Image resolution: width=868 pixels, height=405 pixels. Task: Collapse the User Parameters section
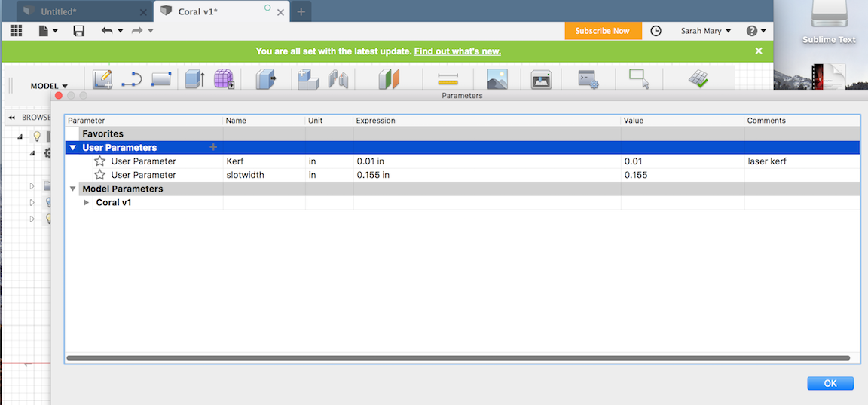tap(72, 148)
